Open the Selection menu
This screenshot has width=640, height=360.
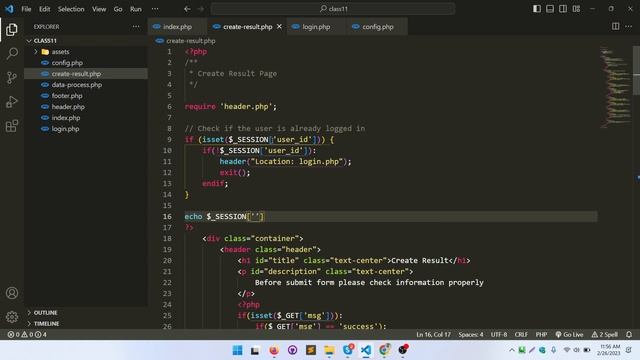[71, 9]
